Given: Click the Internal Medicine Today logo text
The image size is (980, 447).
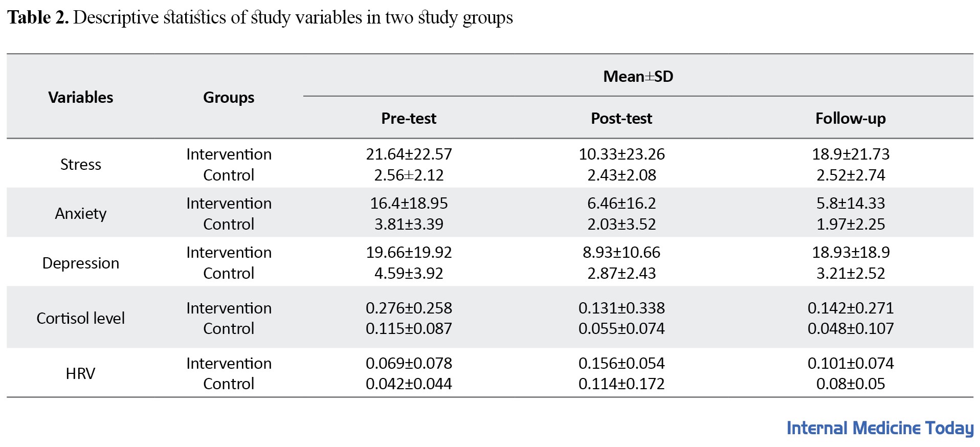Looking at the screenshot, I should 880,428.
